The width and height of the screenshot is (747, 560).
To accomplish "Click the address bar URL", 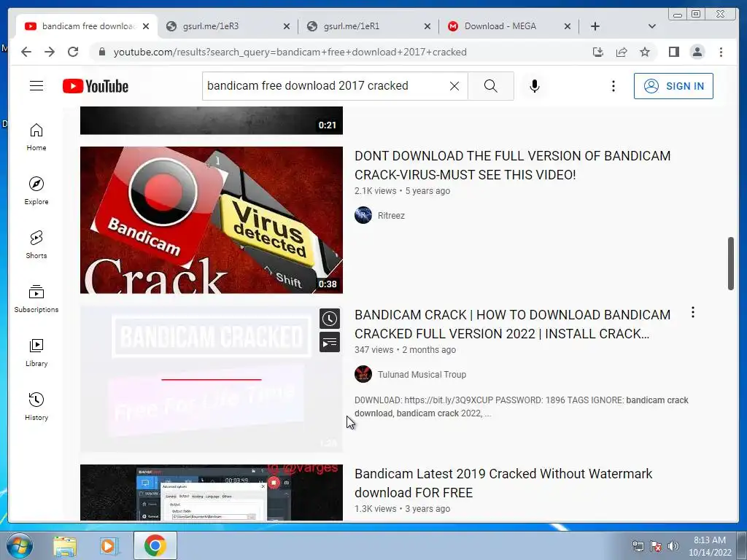I will [x=290, y=52].
